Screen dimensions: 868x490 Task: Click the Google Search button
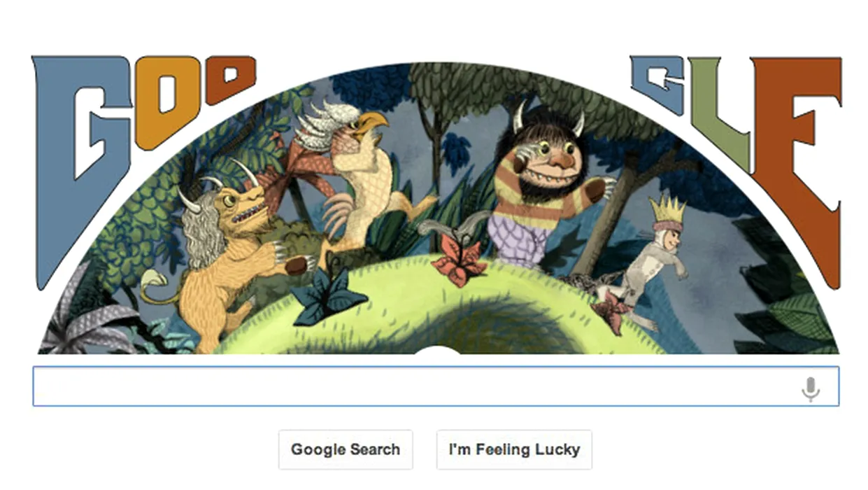(x=346, y=449)
